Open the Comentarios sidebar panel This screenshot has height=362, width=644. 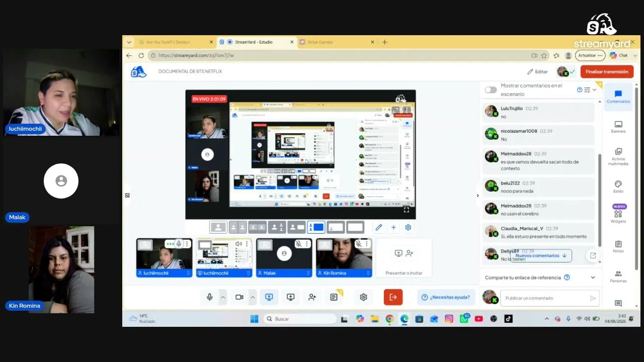618,97
